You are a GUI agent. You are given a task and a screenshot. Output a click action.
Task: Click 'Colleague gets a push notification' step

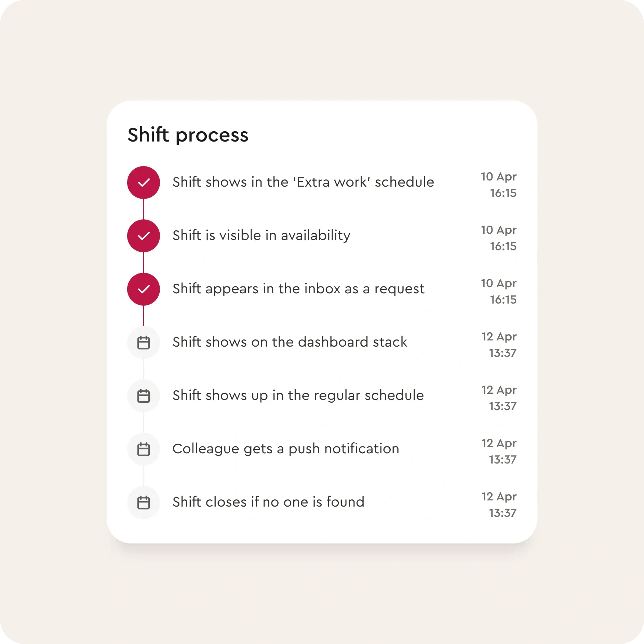pyautogui.click(x=285, y=448)
